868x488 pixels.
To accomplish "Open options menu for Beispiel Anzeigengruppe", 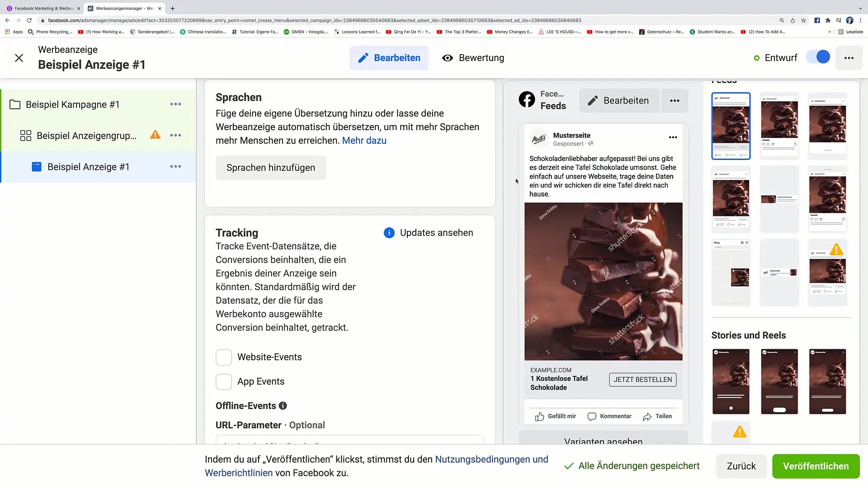I will point(175,136).
